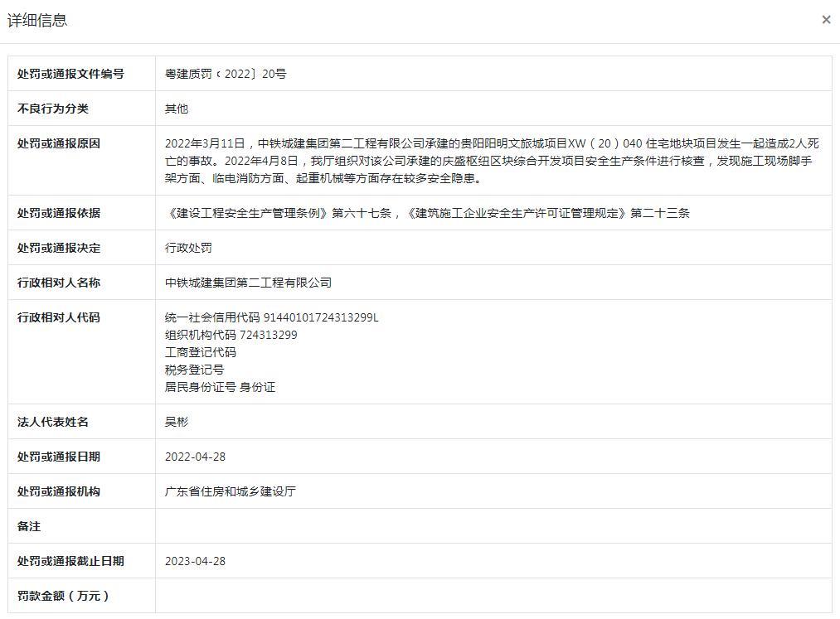Click the 详细信息 dialog title
This screenshot has height=619, width=840.
[x=37, y=21]
